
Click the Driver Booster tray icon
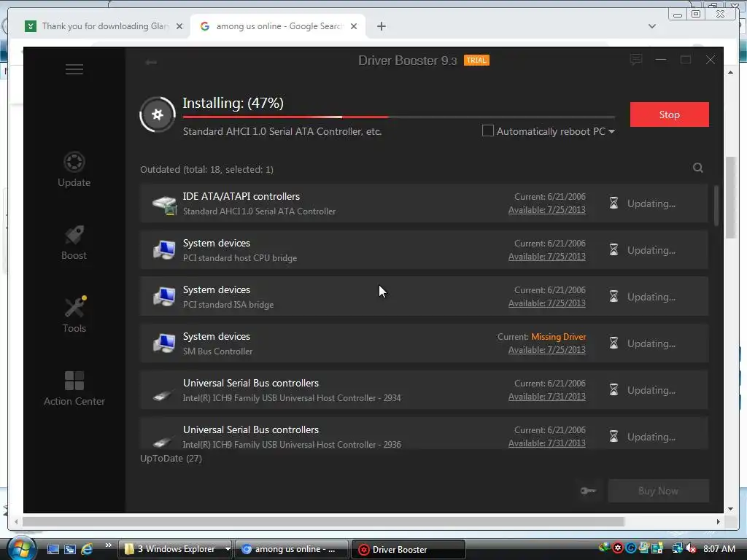point(618,548)
